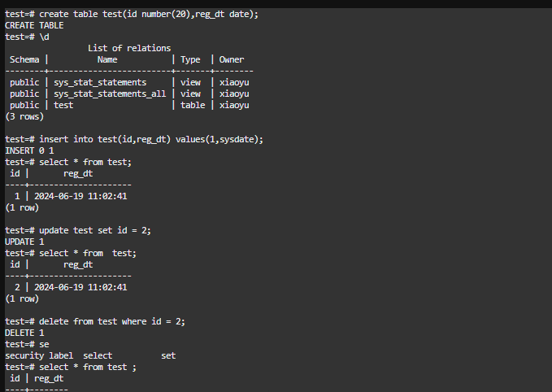
Task: Click the Name column header
Action: pos(107,59)
